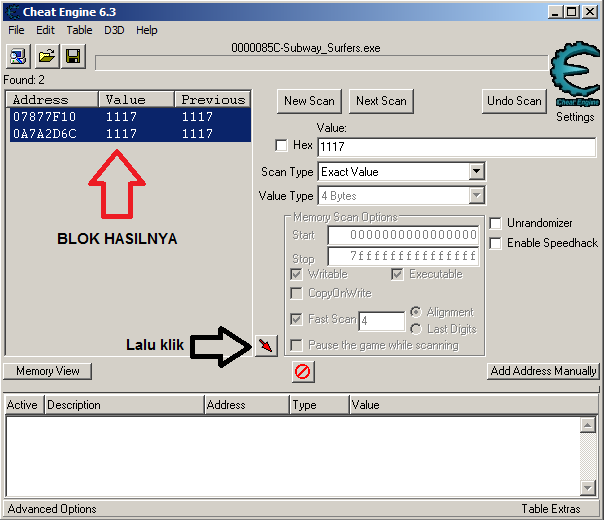Select result row 07877F10

131,117
